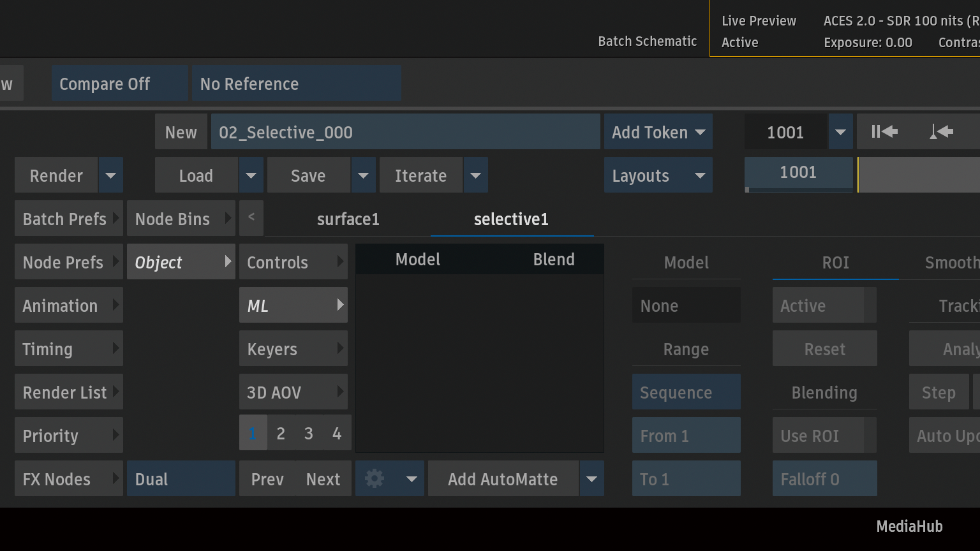Viewport: 980px width, 551px height.
Task: Open the ML menu
Action: click(x=293, y=305)
